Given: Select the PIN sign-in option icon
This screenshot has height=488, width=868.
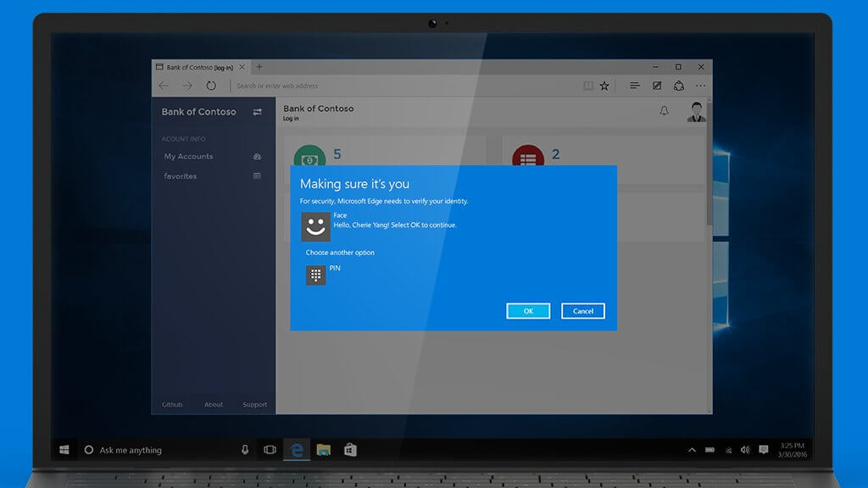Looking at the screenshot, I should [x=315, y=274].
